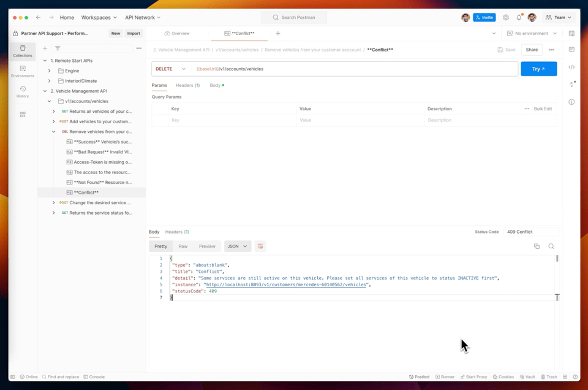Click the 409 Conflict status code field
This screenshot has height=390, width=588.
[x=531, y=232]
